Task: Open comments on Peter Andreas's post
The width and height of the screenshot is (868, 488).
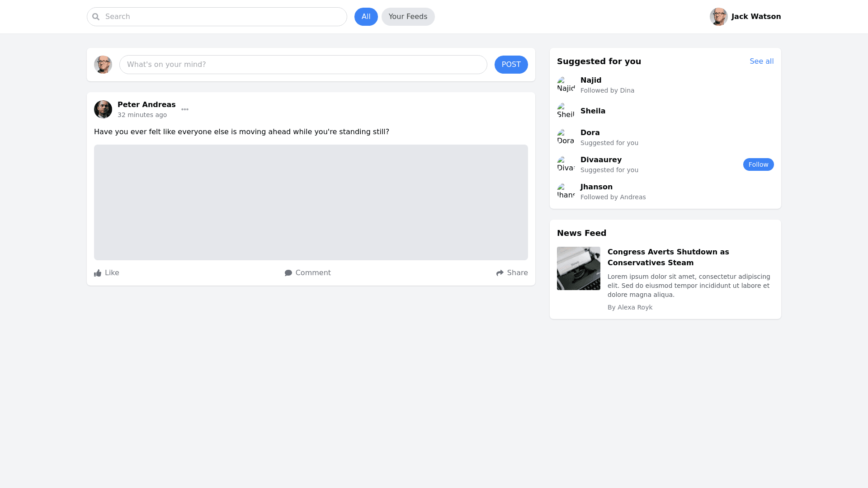Action: click(307, 273)
